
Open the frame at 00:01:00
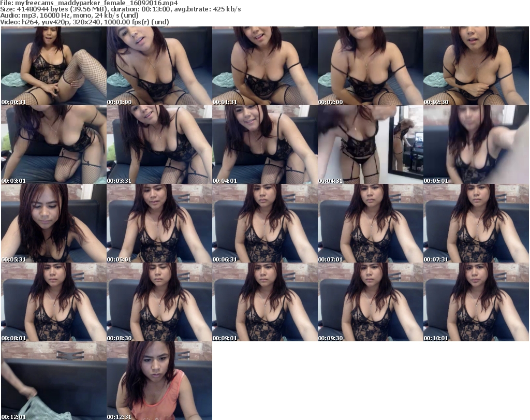pos(159,66)
